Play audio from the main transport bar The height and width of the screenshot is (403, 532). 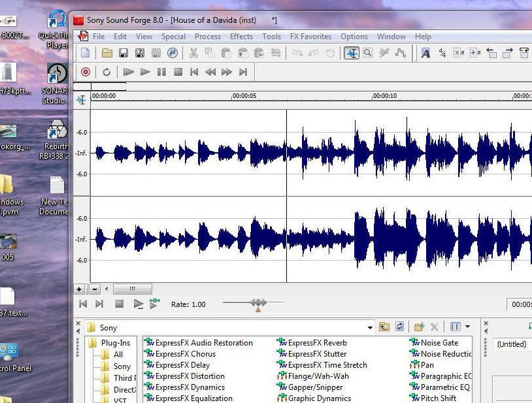pyautogui.click(x=145, y=72)
